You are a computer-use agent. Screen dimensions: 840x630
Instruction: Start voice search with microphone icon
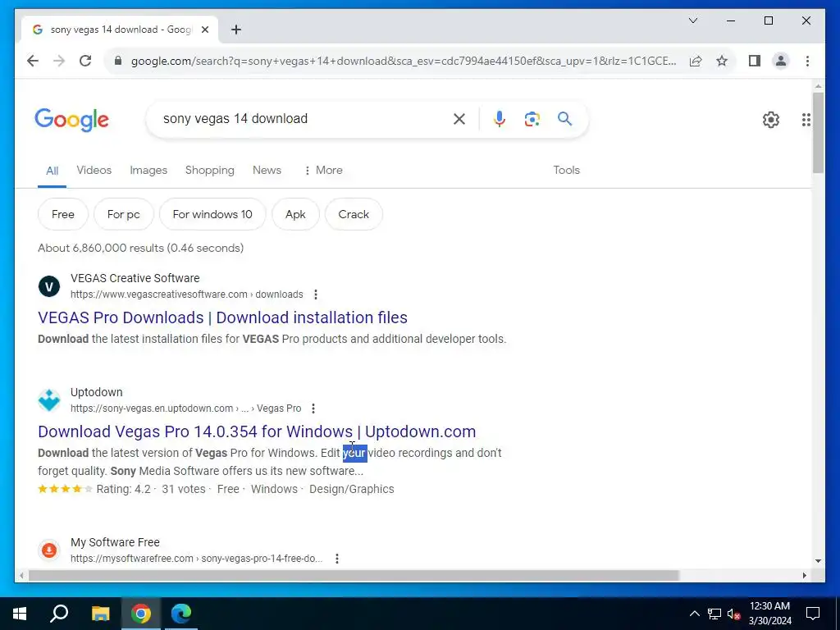coord(500,119)
